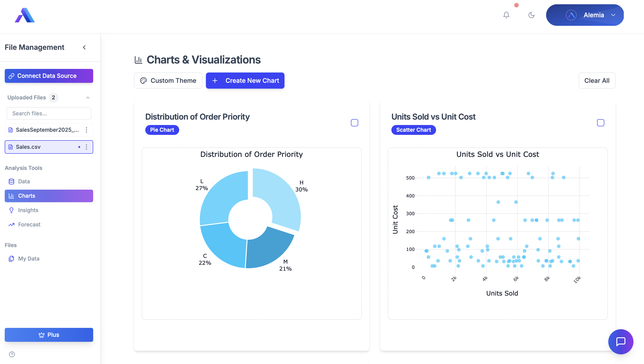This screenshot has height=364, width=644.
Task: Select the Distribution of Order Priority chart checkbox
Action: tap(354, 123)
